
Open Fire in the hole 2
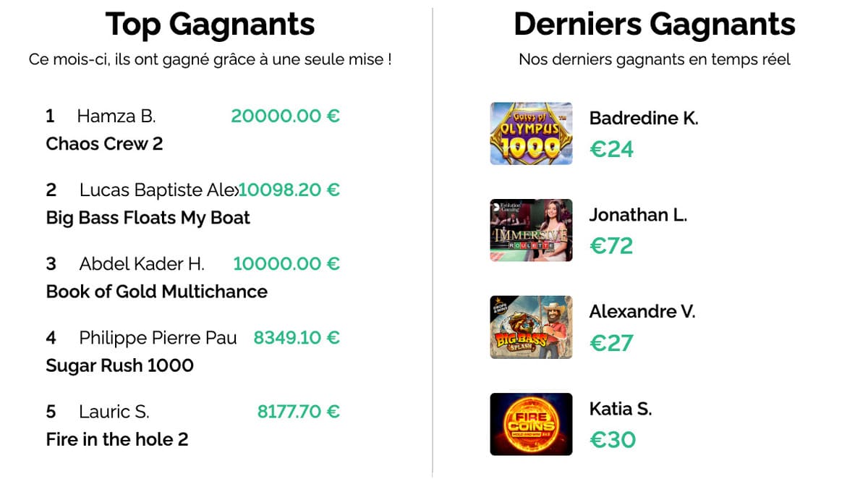[x=116, y=439]
